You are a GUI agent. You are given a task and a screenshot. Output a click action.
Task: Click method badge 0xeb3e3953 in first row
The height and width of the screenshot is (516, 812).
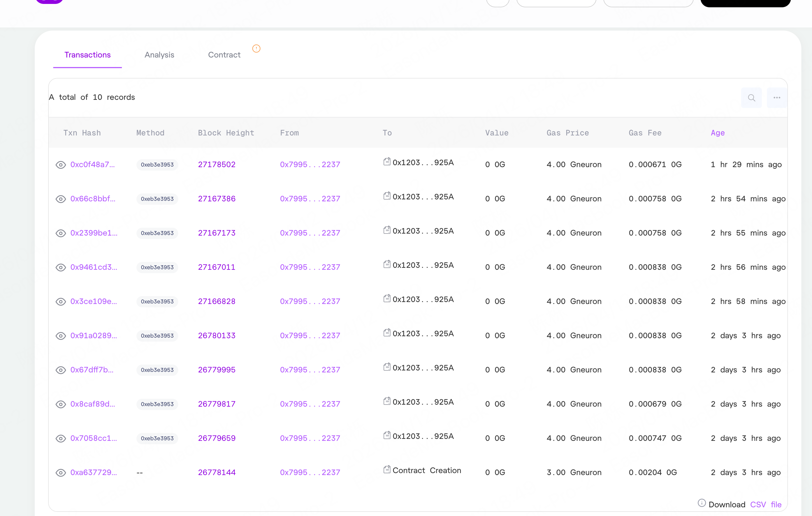tap(157, 165)
